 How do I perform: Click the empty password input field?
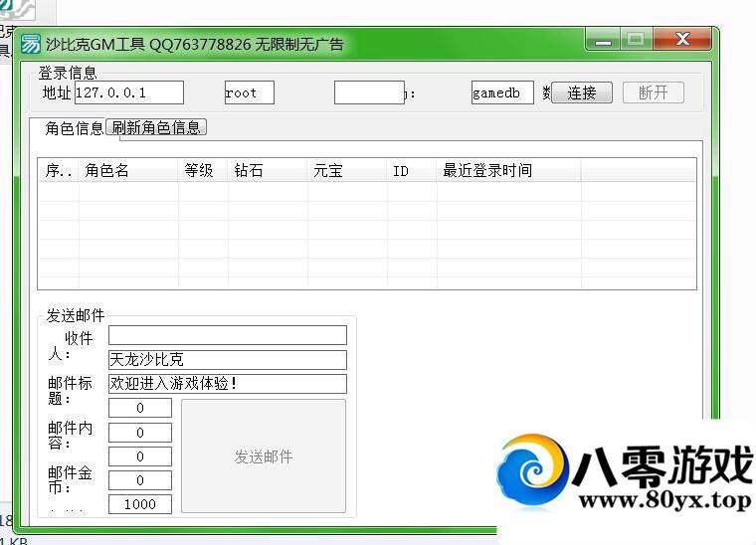(x=369, y=92)
